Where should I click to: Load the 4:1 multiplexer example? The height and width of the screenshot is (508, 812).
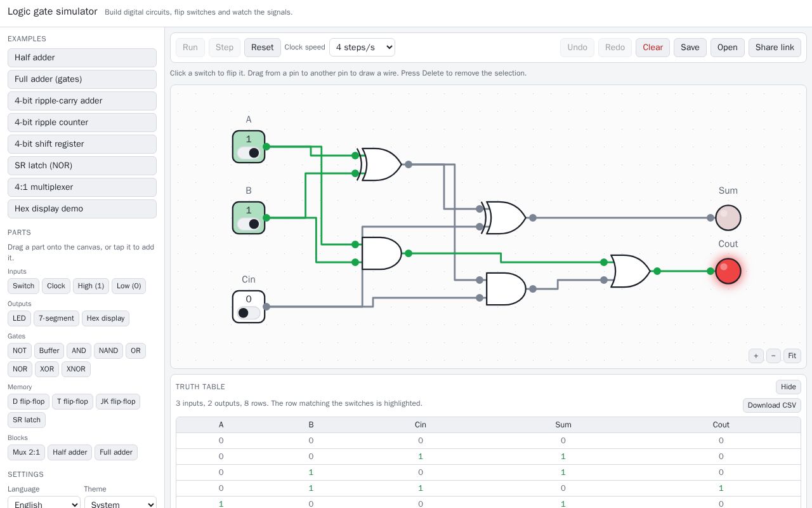(x=82, y=187)
